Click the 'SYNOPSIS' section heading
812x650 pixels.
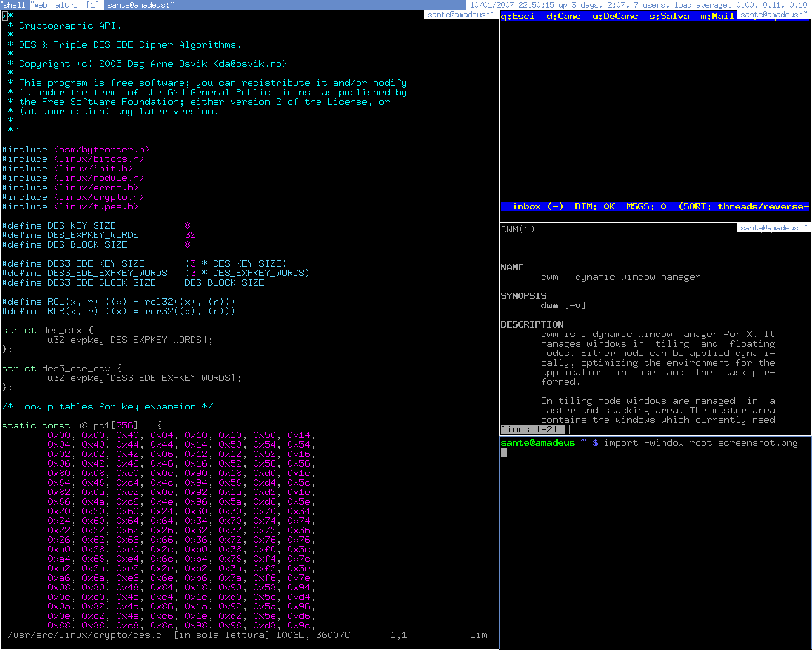(x=523, y=296)
